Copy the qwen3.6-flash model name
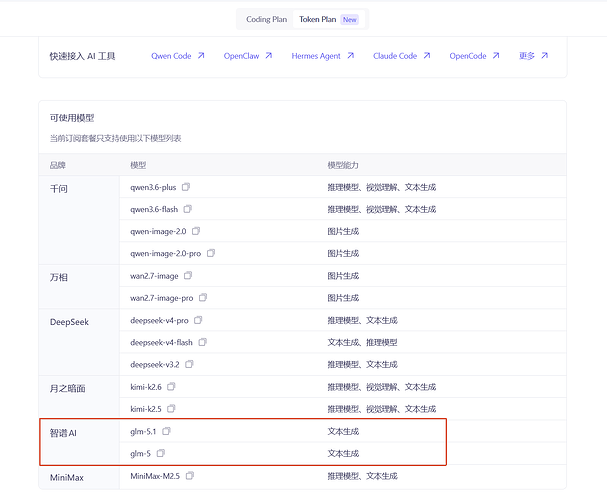Viewport: 607px width, 500px height. 188,209
